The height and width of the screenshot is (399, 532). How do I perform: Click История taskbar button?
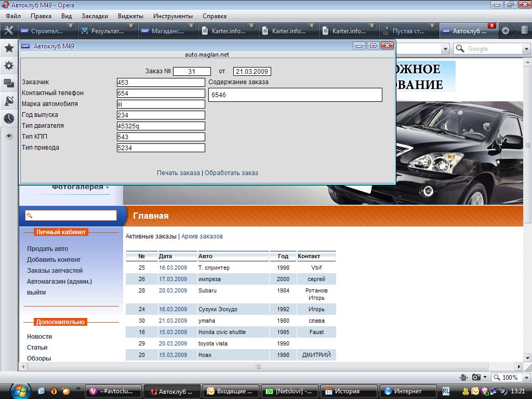point(349,392)
